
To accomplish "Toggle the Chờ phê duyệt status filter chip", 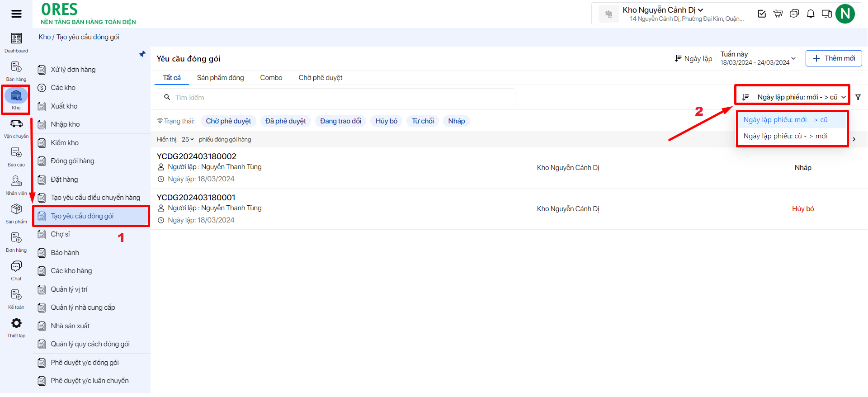I will pos(228,121).
